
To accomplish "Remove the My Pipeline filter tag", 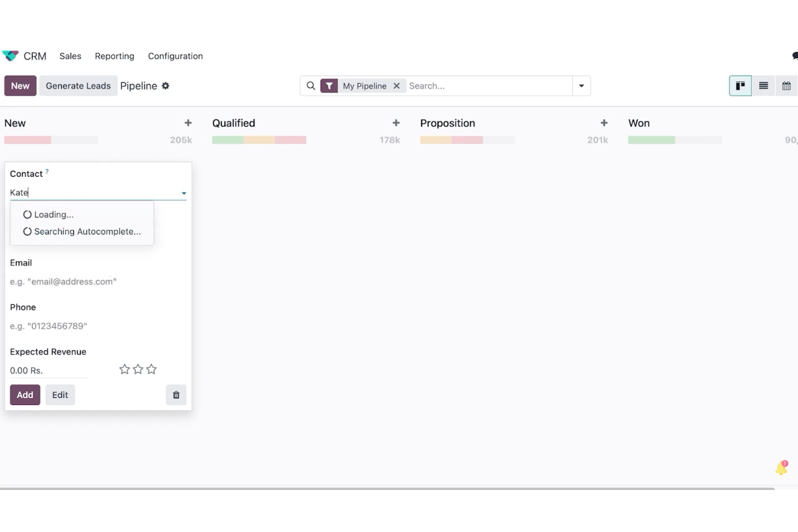I will 396,86.
